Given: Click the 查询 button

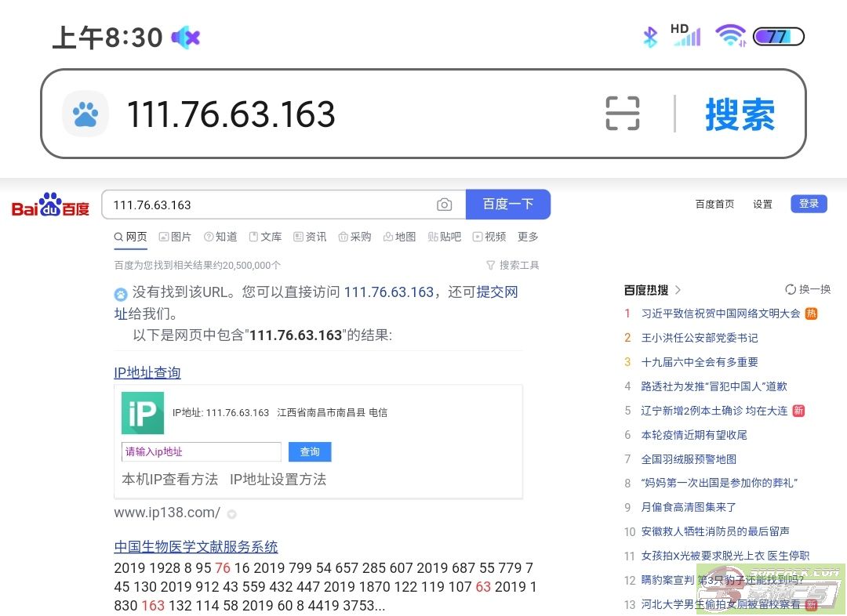Looking at the screenshot, I should (310, 452).
